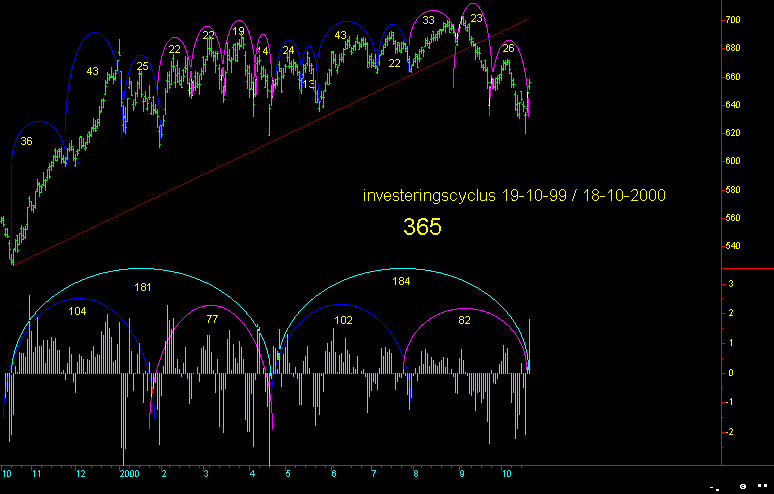This screenshot has height=494, width=774.
Task: Click the 620 price axis value
Action: coord(733,133)
